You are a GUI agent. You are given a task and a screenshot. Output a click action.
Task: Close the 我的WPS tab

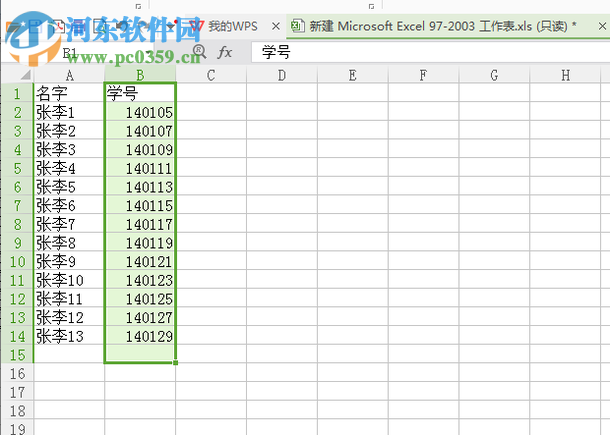[x=276, y=26]
